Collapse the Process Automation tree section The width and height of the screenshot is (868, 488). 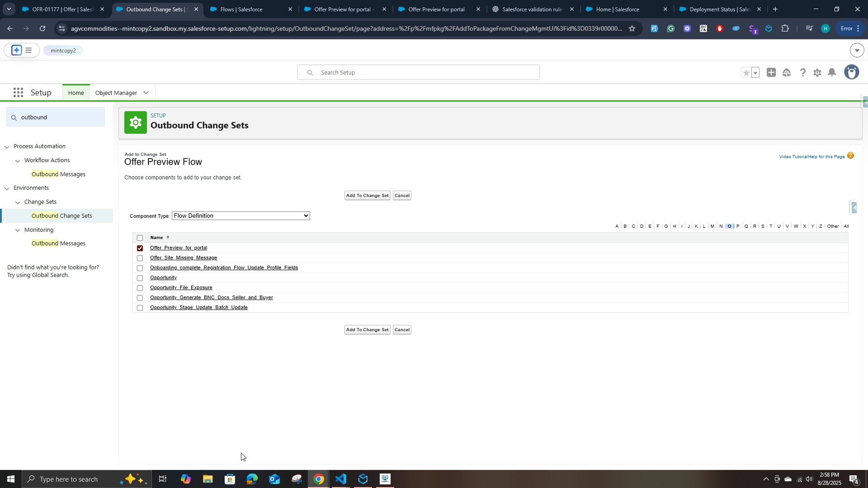coord(7,147)
